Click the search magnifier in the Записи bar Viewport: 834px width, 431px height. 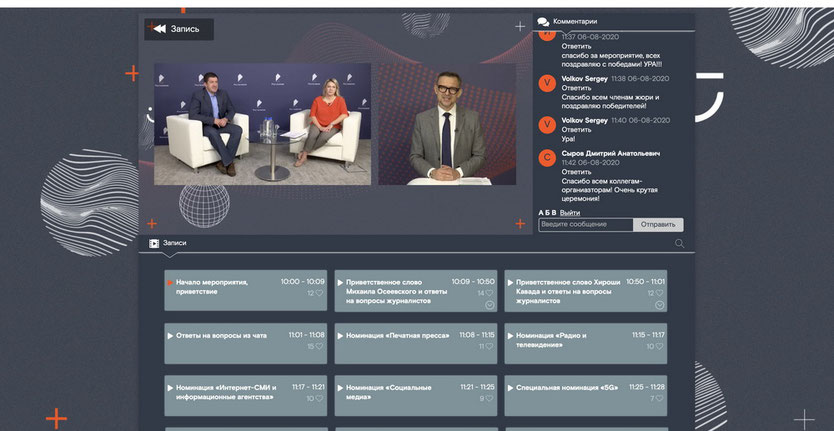click(x=680, y=243)
